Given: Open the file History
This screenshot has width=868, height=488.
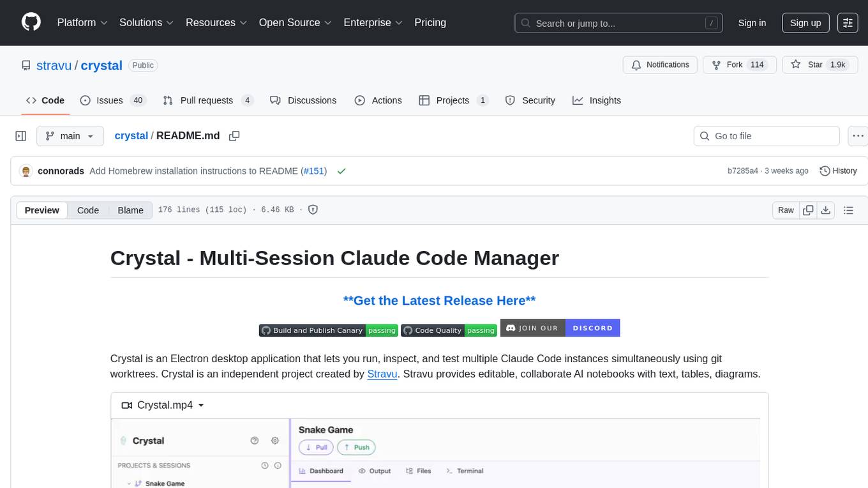Looking at the screenshot, I should point(838,171).
